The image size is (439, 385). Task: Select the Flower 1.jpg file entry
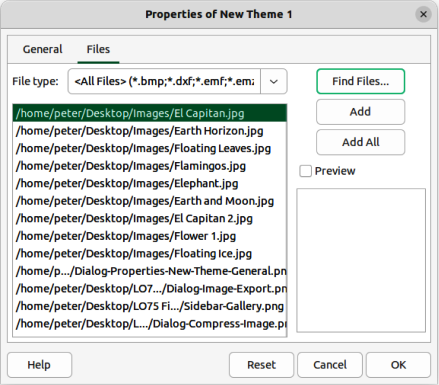150,236
